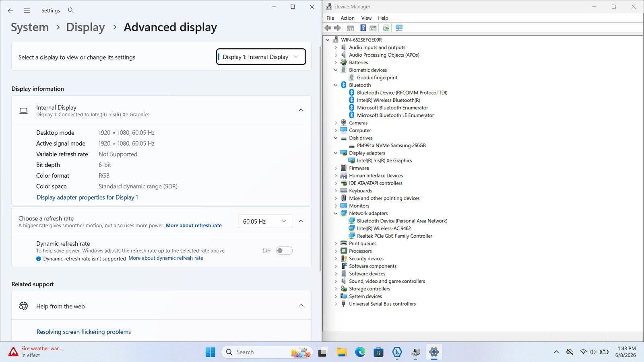Screen dimensions: 644x362
Task: Expand the Monitors tree node
Action: pos(336,206)
